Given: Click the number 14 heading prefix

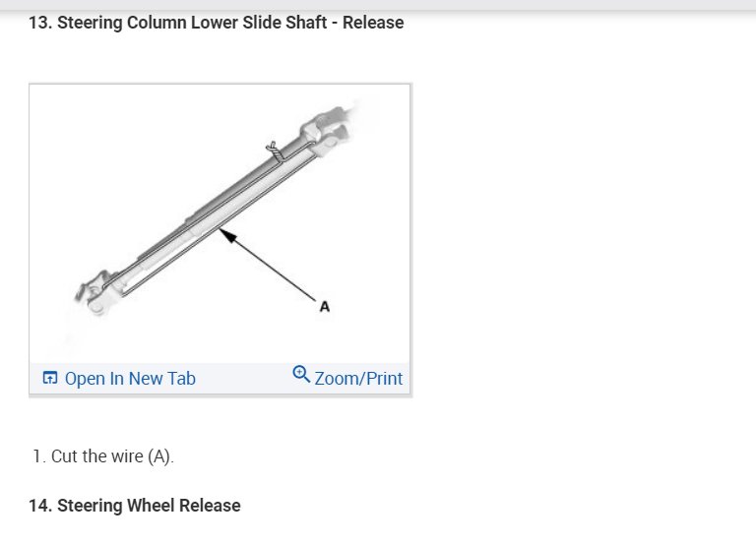Looking at the screenshot, I should point(39,506).
